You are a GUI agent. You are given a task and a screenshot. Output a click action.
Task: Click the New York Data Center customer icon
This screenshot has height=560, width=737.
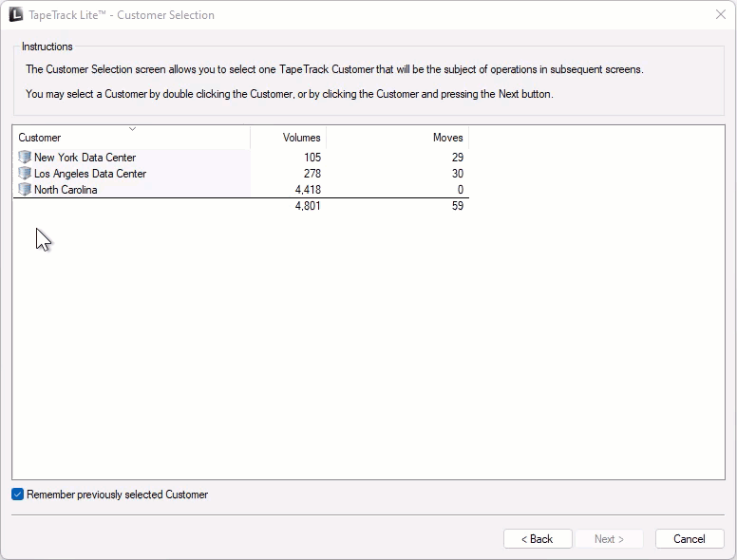click(25, 157)
